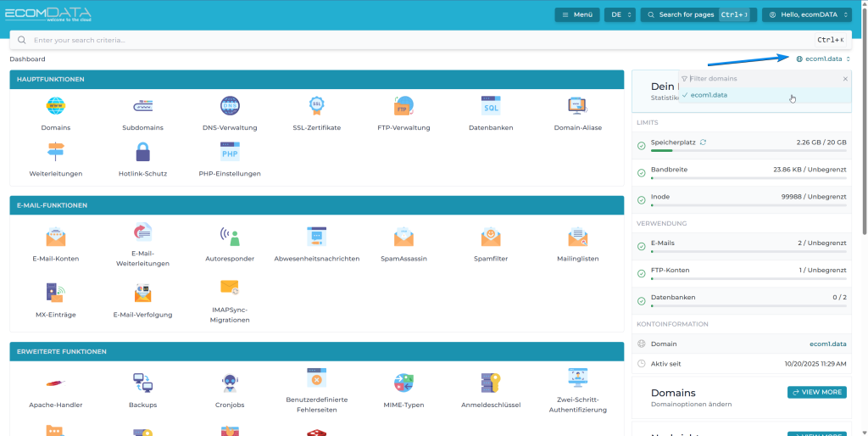
Task: Click the Dashboard breadcrumb
Action: click(27, 59)
